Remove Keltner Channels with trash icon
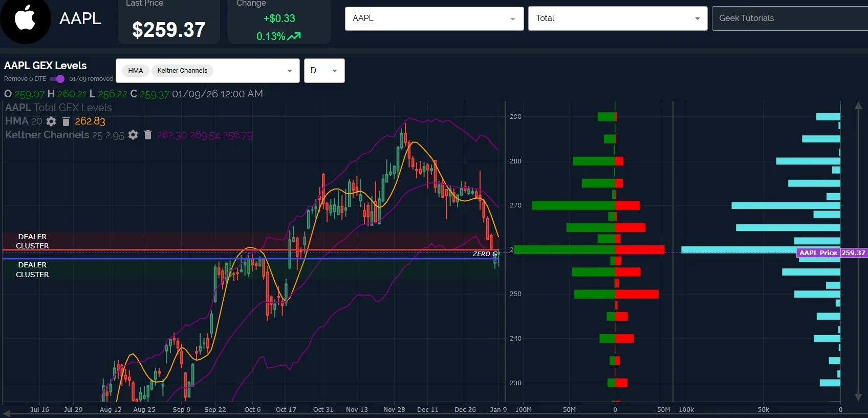 pyautogui.click(x=148, y=135)
